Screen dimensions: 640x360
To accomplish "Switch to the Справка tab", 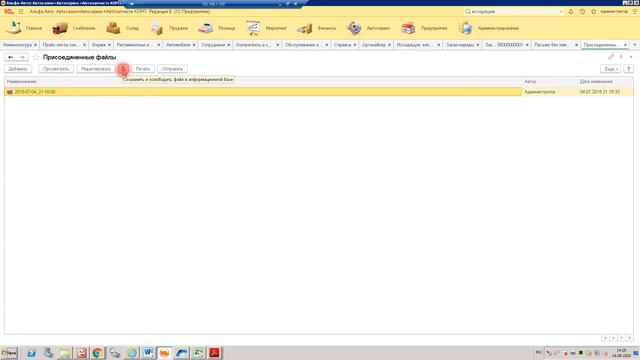I will (x=342, y=44).
